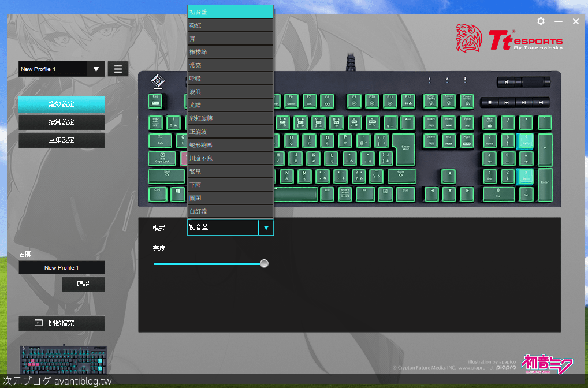Click the small keyboard preview thumbnail
Screen dimensions: 588x388
[64, 359]
